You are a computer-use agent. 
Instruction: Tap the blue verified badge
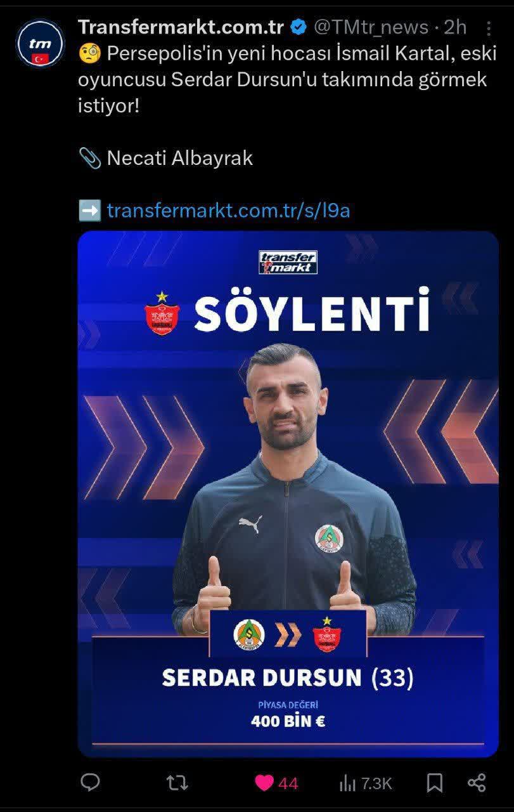click(299, 27)
